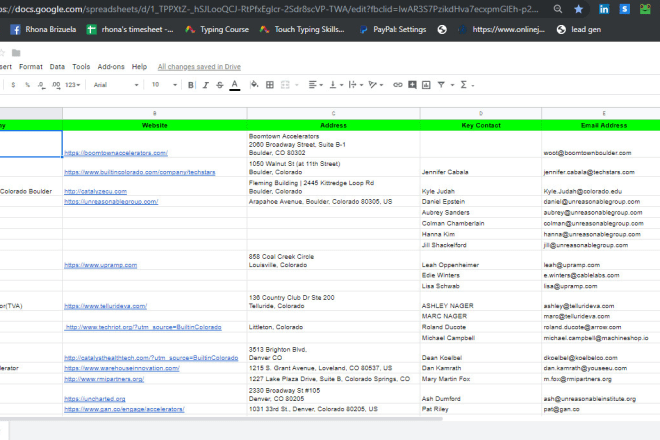Viewport: 660px width, 440px height.
Task: Apply strikethrough formatting
Action: [220, 85]
